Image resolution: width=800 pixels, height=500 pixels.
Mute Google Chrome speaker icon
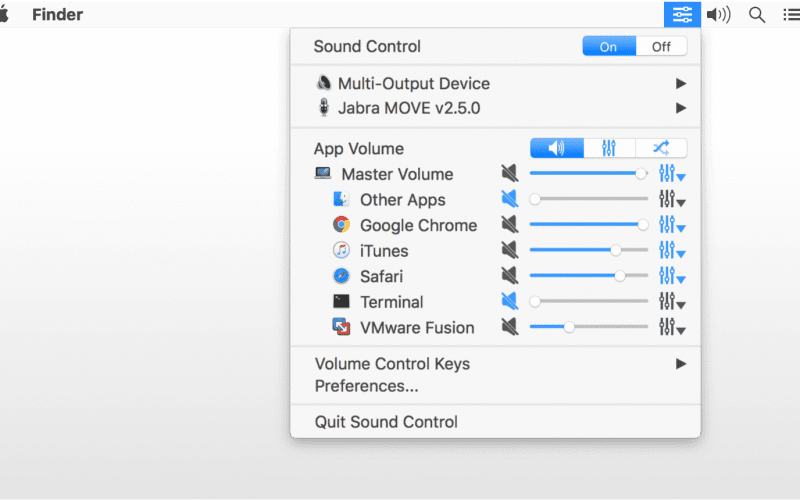509,224
